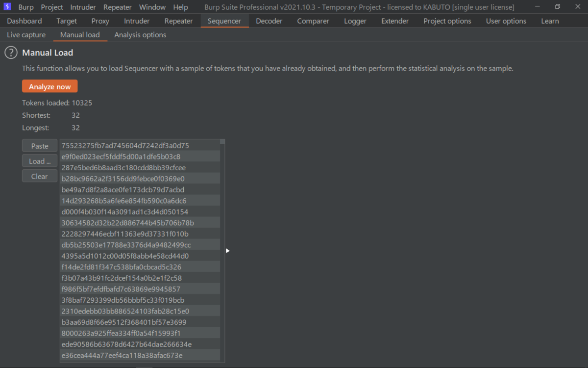Click the Clear button

coord(40,176)
